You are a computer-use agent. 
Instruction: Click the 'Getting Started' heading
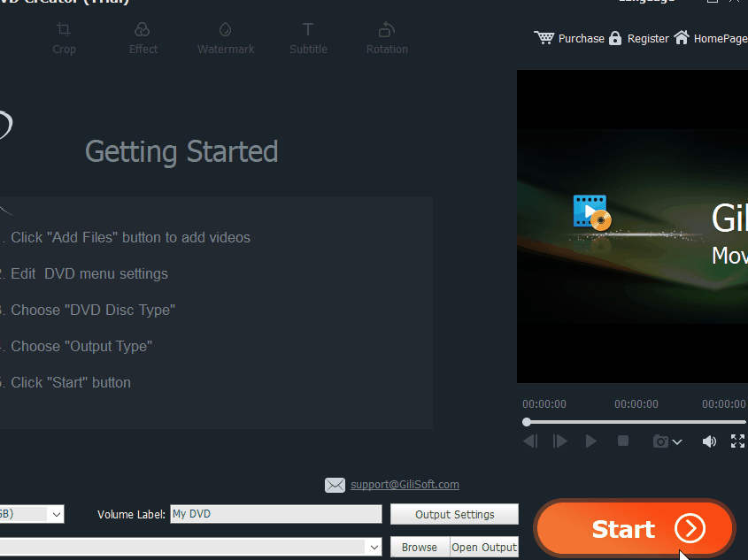(x=181, y=151)
